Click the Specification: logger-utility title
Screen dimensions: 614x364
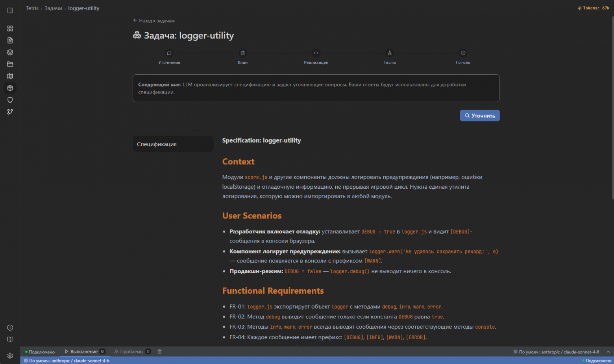261,140
